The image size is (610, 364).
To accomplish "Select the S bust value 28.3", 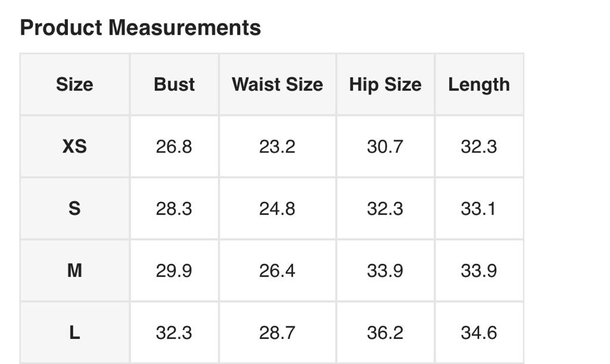I will coord(174,209).
